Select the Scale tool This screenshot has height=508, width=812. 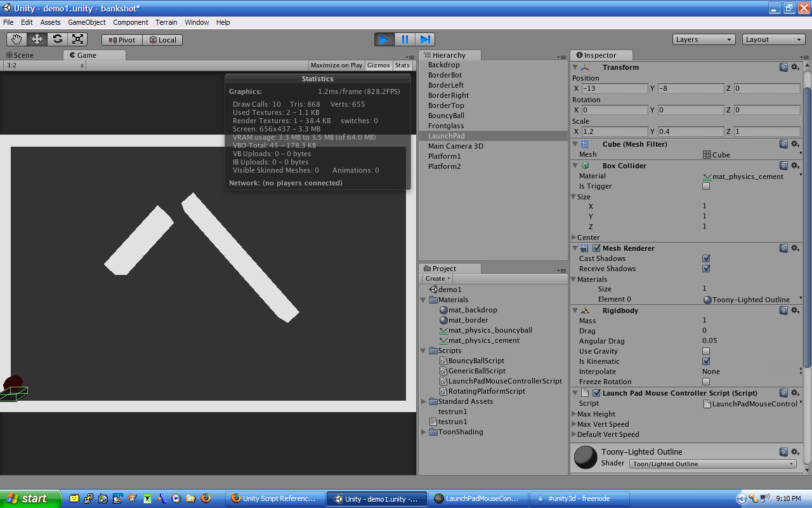tap(77, 39)
